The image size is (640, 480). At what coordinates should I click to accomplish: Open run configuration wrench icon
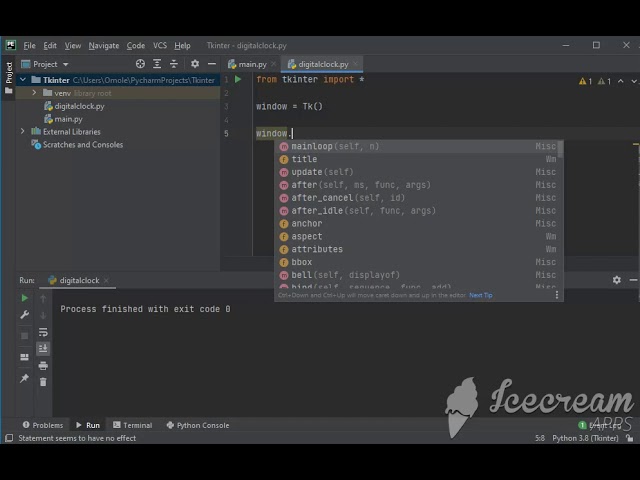point(24,315)
